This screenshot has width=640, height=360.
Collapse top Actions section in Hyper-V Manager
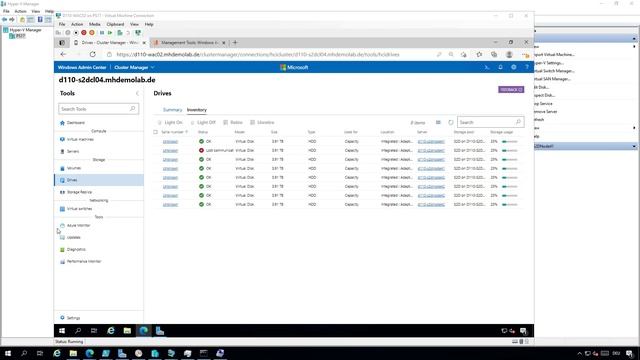(634, 39)
